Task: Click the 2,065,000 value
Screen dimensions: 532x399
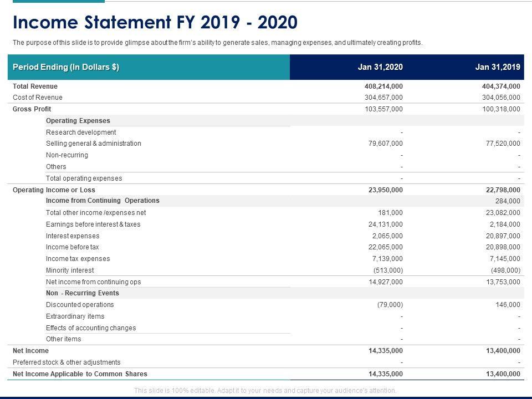Action: 387,236
